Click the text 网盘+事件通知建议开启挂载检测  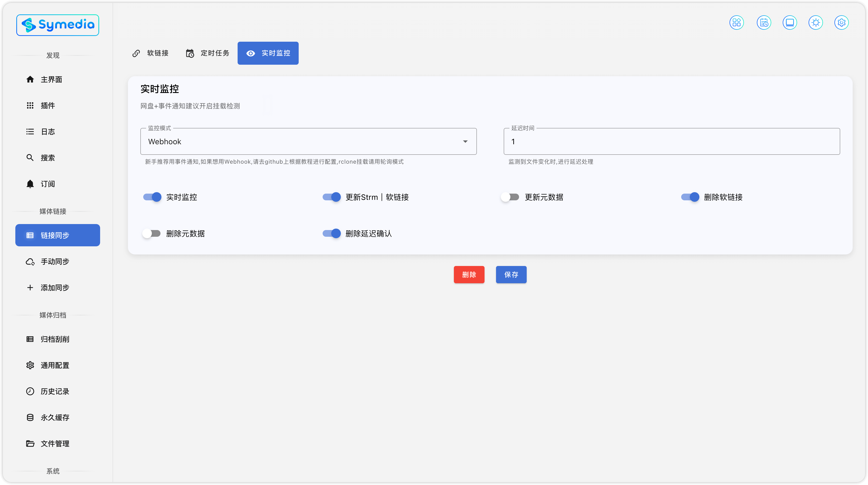click(x=190, y=106)
